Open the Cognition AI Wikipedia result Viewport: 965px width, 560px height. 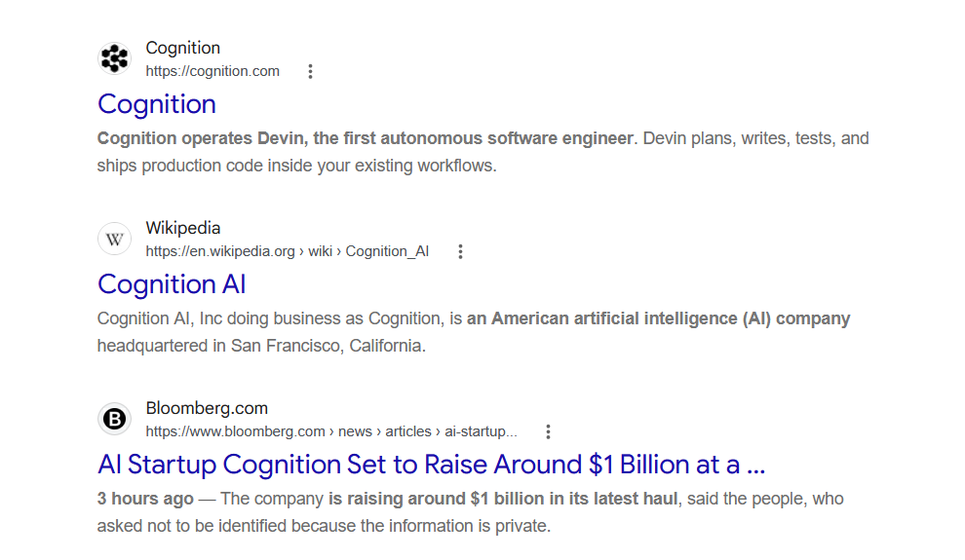click(172, 284)
